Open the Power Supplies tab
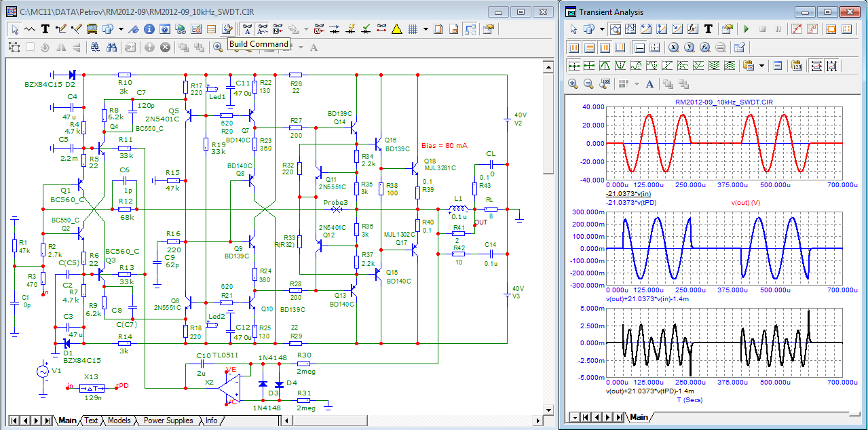Screen dimensions: 868x430 pos(168,421)
